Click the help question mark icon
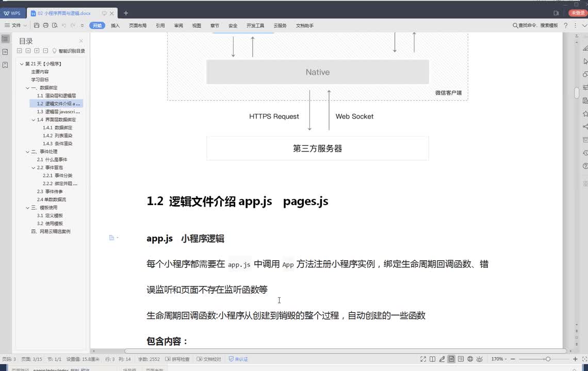 [565, 25]
